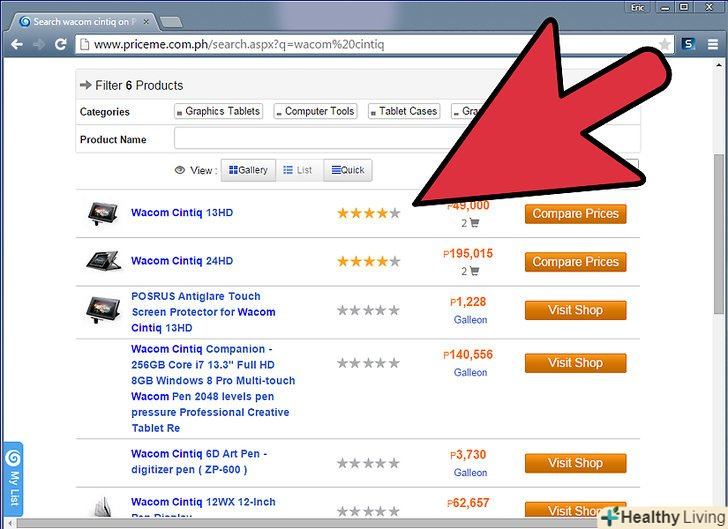Click the scrollbar up arrow
Viewport: 728px width, 529px height.
[719, 66]
